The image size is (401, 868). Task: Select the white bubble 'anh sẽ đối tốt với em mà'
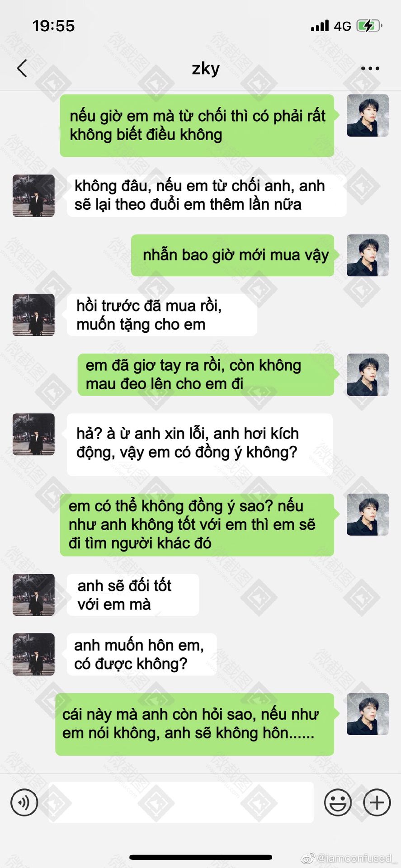(x=133, y=595)
